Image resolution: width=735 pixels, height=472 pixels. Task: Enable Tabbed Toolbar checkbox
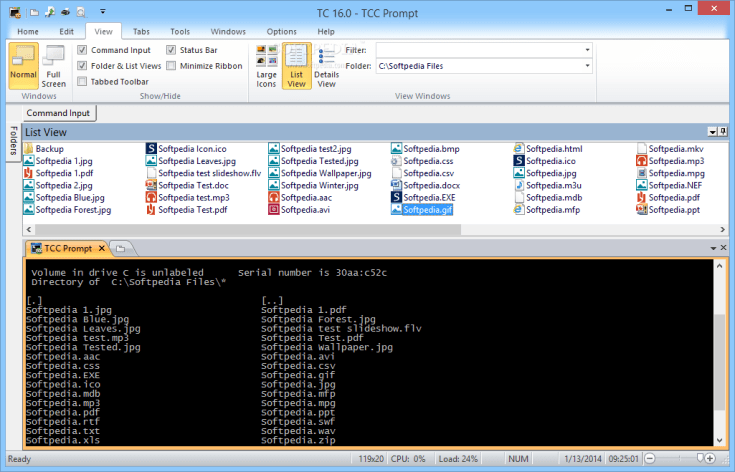[82, 82]
